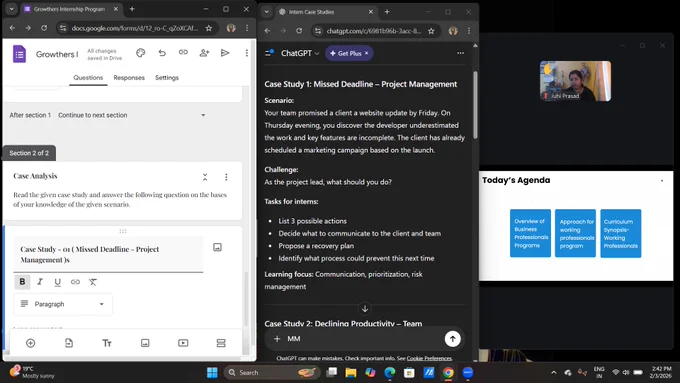Import questions into the form

coord(69,343)
